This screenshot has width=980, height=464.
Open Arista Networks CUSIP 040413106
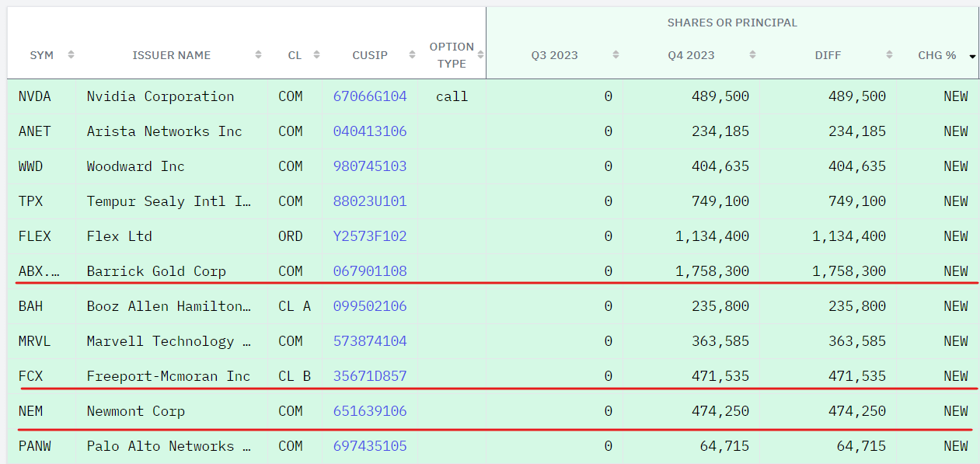point(370,131)
